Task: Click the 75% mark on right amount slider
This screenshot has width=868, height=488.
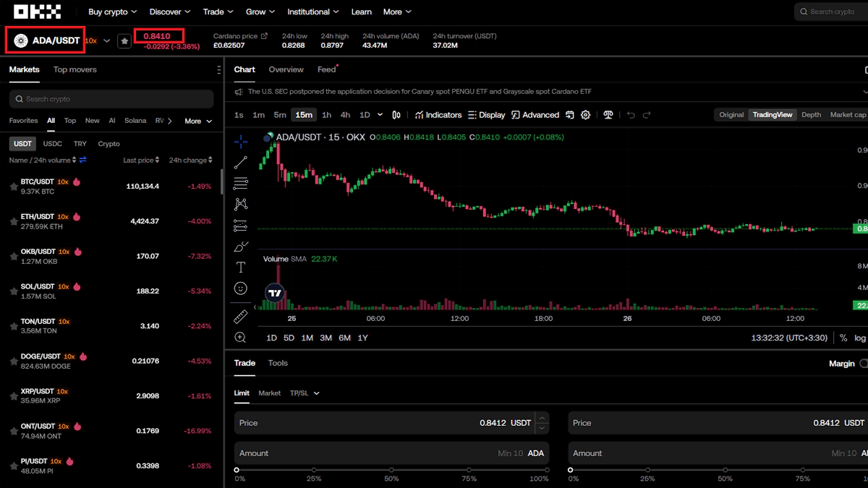Action: (x=802, y=470)
